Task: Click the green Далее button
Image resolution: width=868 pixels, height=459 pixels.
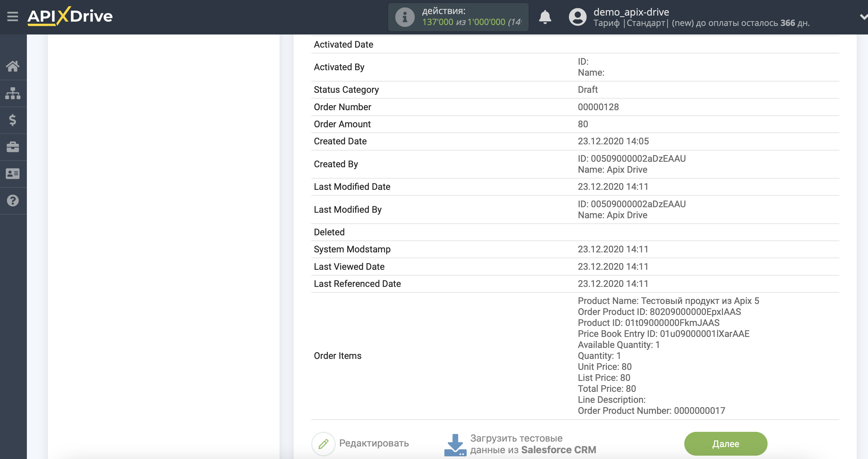Action: pyautogui.click(x=725, y=443)
